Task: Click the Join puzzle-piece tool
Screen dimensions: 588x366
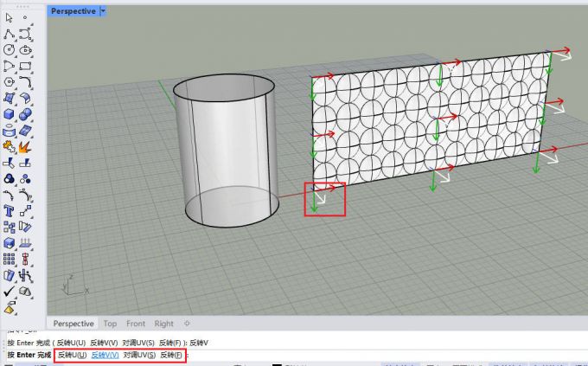Action: 9,147
